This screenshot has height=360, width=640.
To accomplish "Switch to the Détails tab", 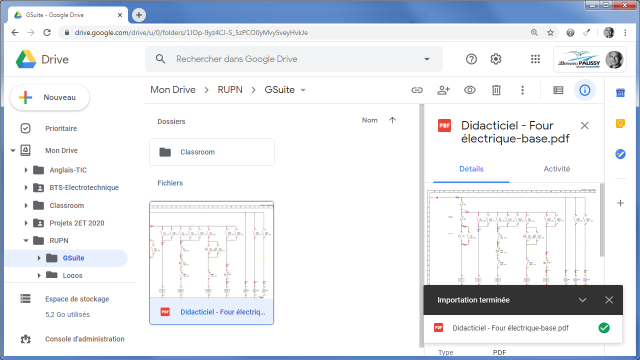I will [x=471, y=169].
